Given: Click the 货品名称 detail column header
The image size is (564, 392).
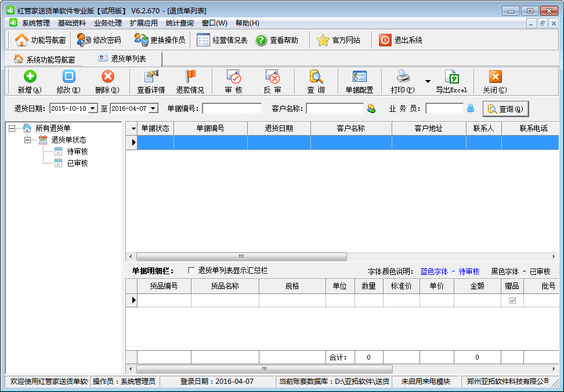Looking at the screenshot, I should [225, 286].
